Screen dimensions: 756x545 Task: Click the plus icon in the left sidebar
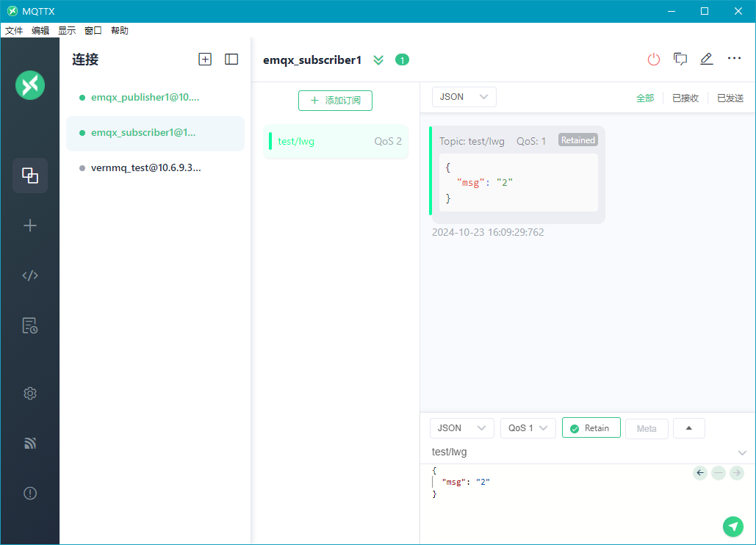[x=30, y=225]
